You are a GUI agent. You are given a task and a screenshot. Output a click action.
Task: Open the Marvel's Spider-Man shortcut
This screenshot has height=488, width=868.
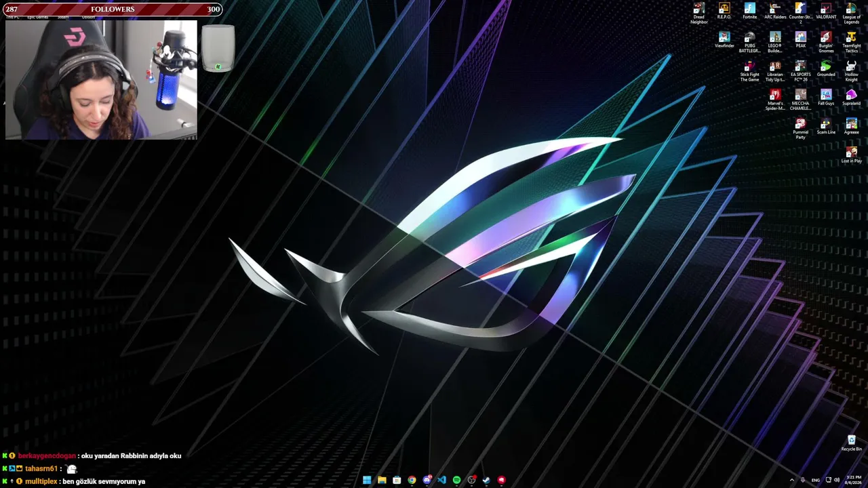(x=775, y=100)
